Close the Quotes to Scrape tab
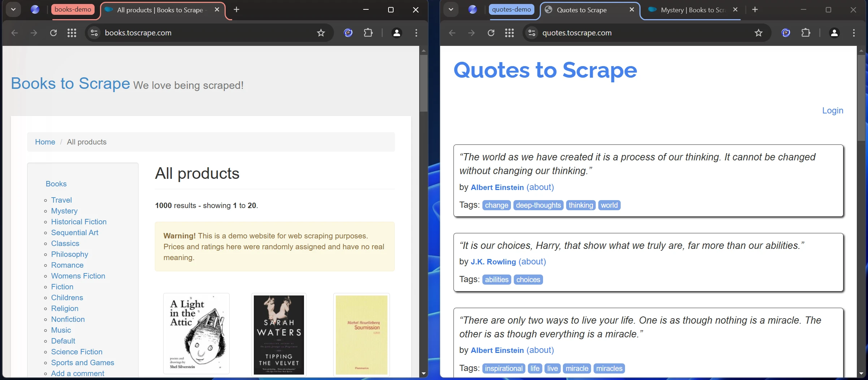This screenshot has width=868, height=380. [632, 10]
